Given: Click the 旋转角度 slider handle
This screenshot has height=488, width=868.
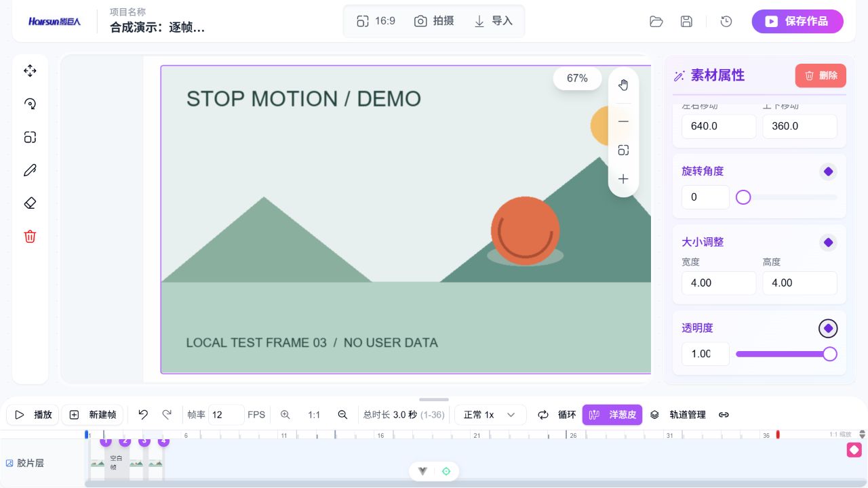Looking at the screenshot, I should coord(743,197).
